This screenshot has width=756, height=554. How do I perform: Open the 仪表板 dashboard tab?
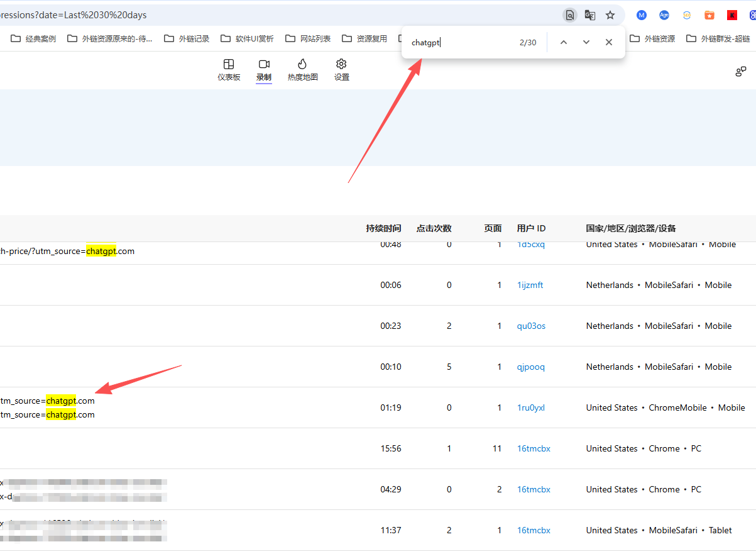(x=229, y=70)
